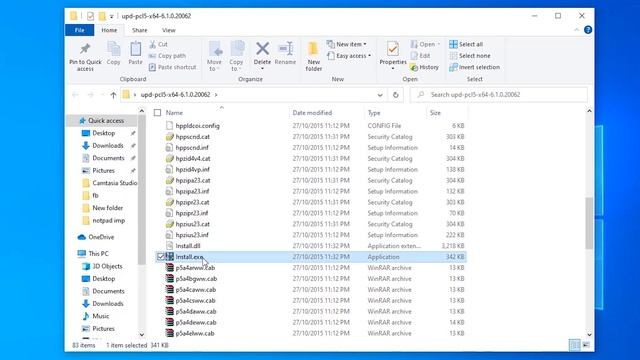Click the hppscnd.cat catalog icon
The height and width of the screenshot is (360, 640).
coord(169,137)
